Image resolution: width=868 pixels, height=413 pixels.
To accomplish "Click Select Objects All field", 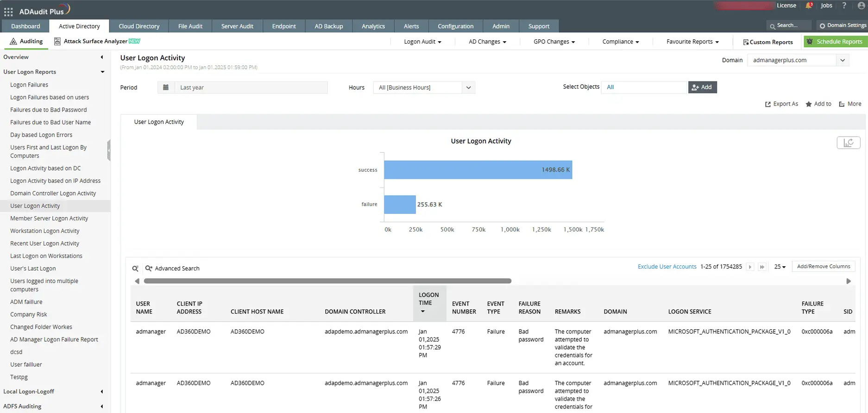I will pyautogui.click(x=644, y=87).
